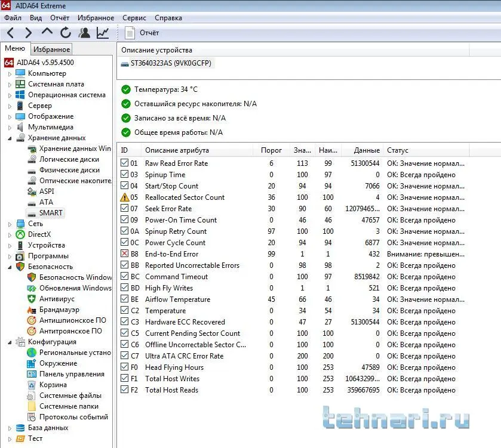The height and width of the screenshot is (448, 501).
Task: Expand the Компьютер tree node arrow
Action: click(10, 74)
